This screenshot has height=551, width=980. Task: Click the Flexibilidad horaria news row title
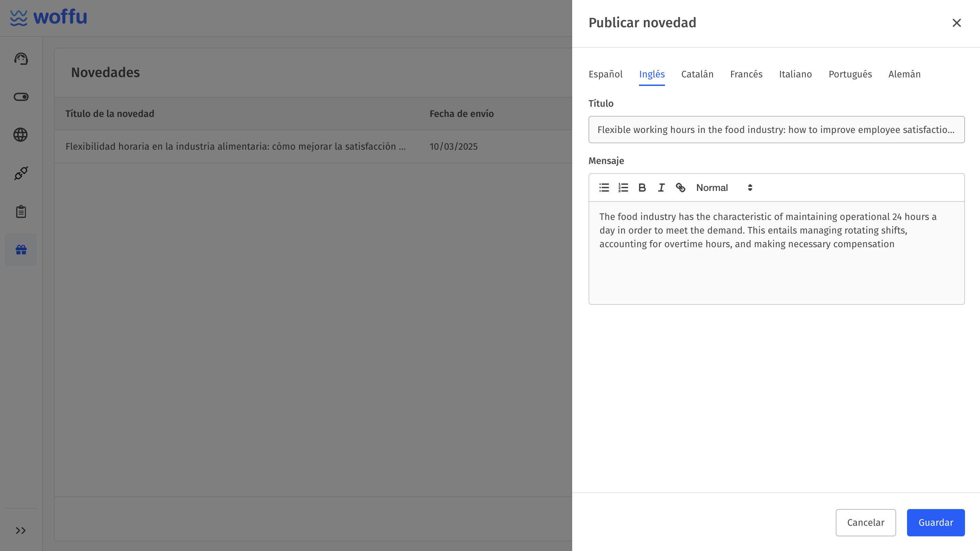pyautogui.click(x=236, y=147)
